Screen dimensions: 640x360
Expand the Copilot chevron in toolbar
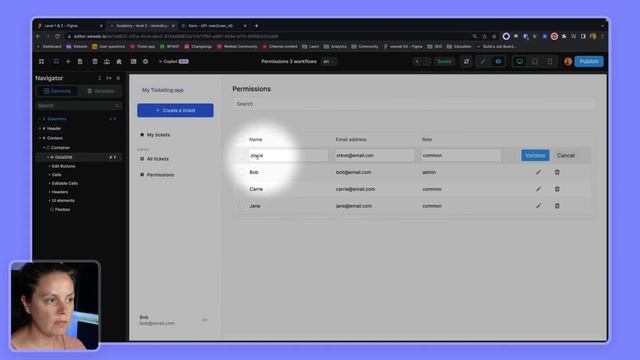160,61
